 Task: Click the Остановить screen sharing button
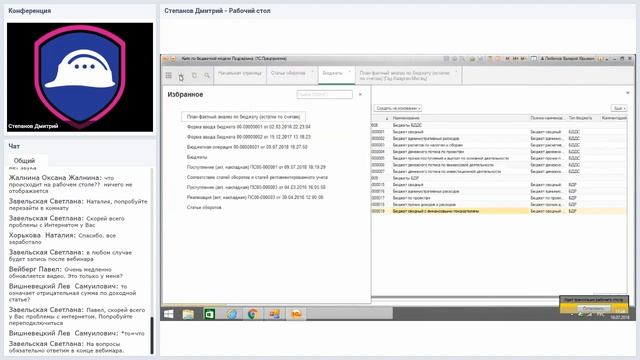pos(593,309)
